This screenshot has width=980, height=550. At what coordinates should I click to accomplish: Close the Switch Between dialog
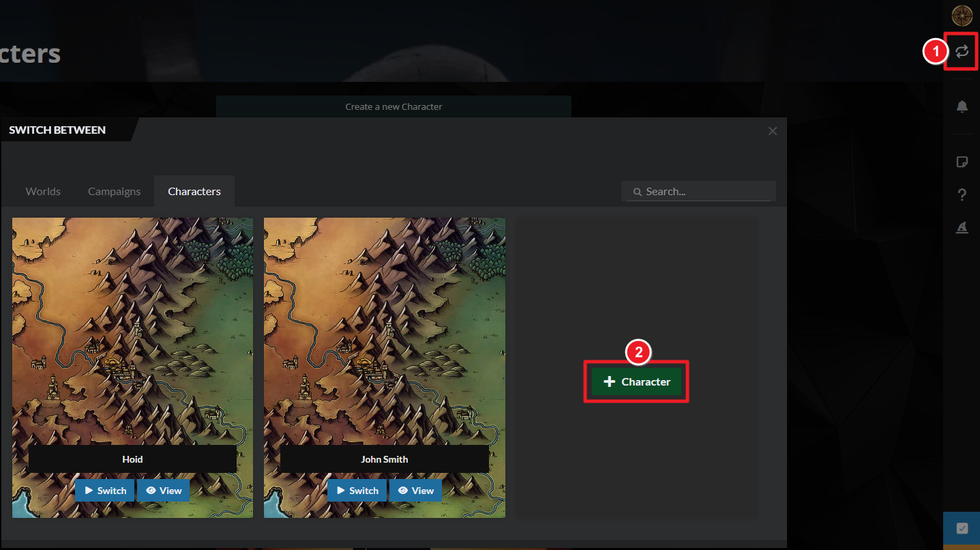click(x=772, y=131)
